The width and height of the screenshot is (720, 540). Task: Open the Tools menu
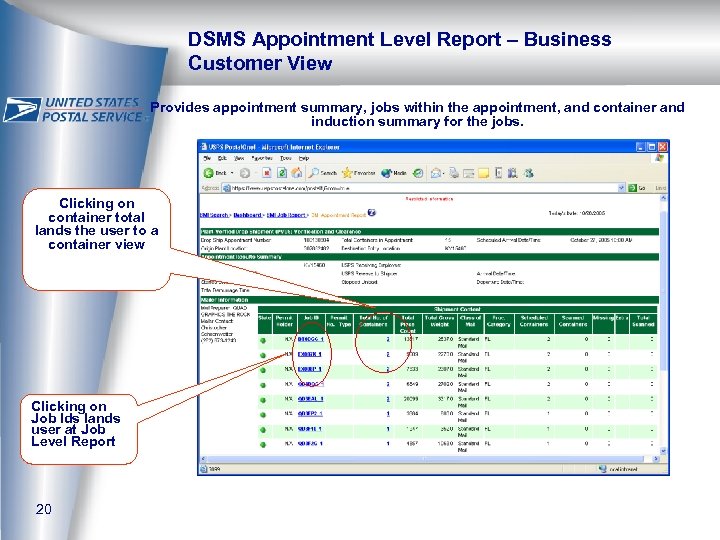click(x=286, y=158)
